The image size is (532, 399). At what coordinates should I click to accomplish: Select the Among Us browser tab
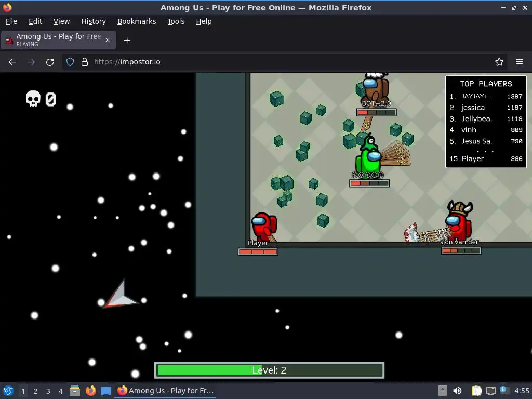(58, 40)
